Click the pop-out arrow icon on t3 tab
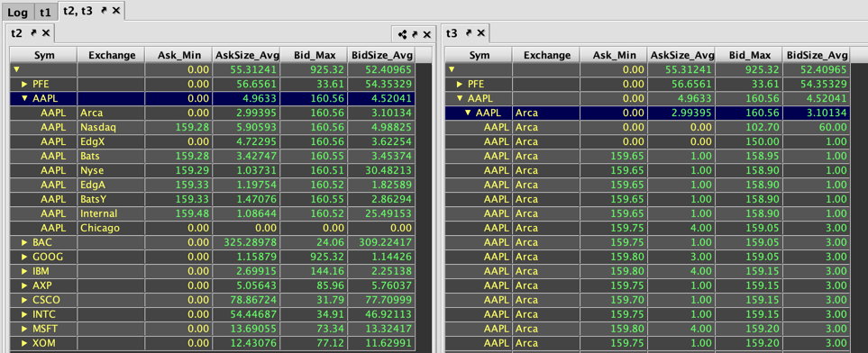The height and width of the screenshot is (353, 868). tap(469, 33)
